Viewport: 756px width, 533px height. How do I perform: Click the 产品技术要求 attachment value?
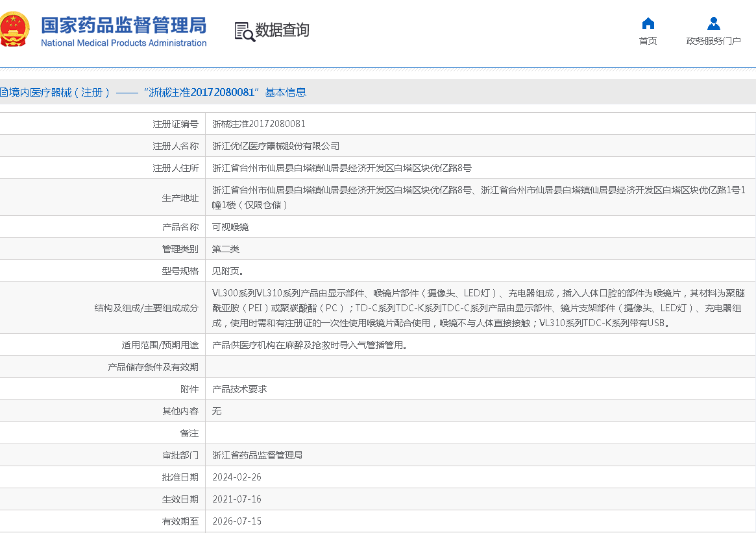pos(239,389)
